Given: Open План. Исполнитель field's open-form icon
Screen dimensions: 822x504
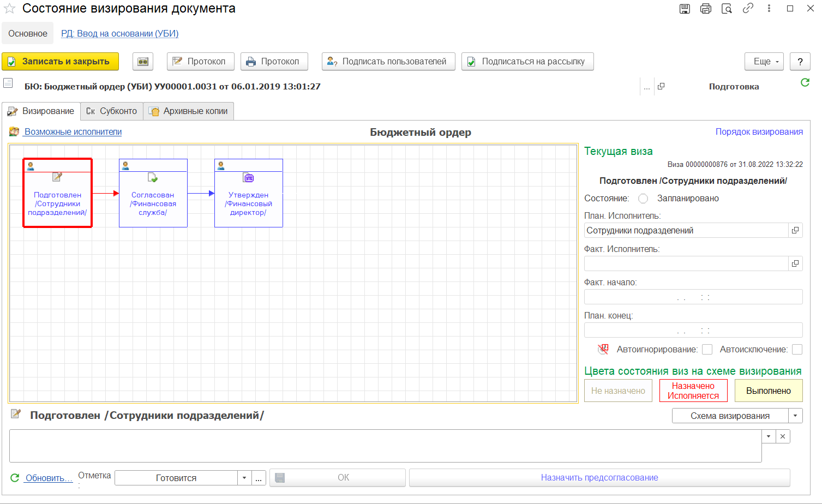Looking at the screenshot, I should [x=795, y=230].
